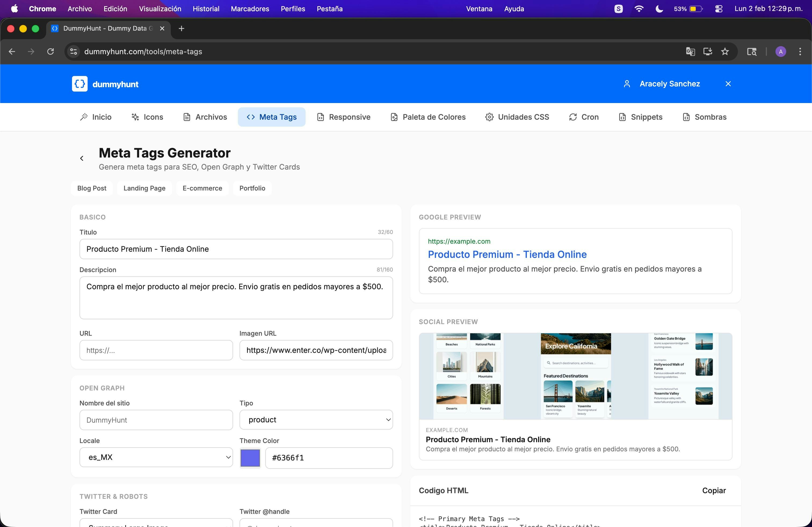Open the Chrome three-dot menu

tap(800, 52)
